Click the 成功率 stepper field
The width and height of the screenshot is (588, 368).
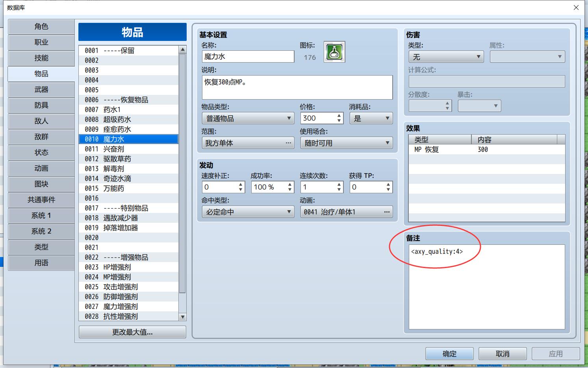point(273,187)
